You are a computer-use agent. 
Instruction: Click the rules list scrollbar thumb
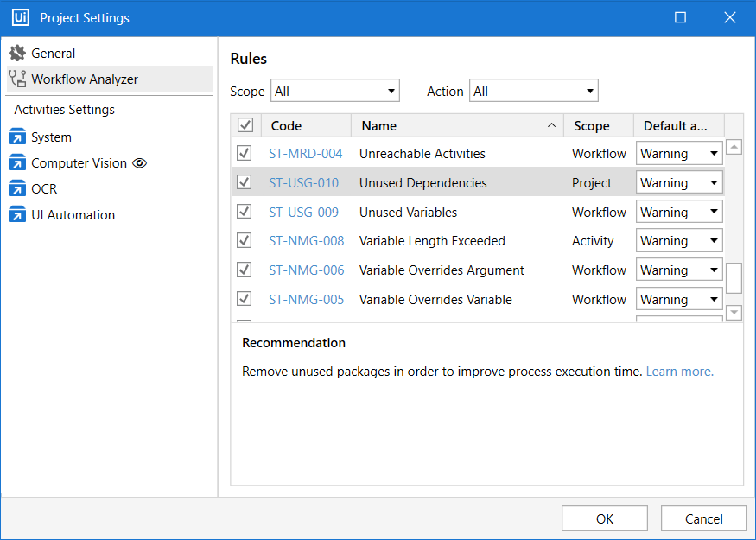734,278
